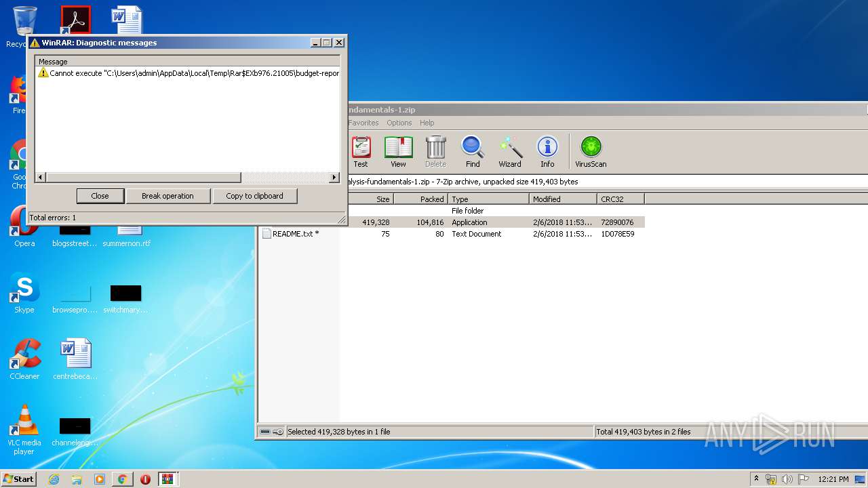Open the Info toolbar icon in WinRAR
Image resolution: width=868 pixels, height=488 pixels.
[x=547, y=151]
